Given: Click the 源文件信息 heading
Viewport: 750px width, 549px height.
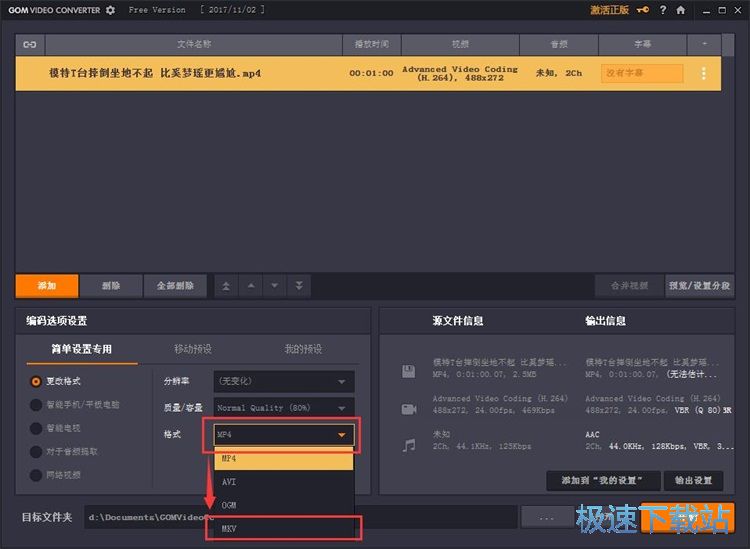Looking at the screenshot, I should click(458, 321).
